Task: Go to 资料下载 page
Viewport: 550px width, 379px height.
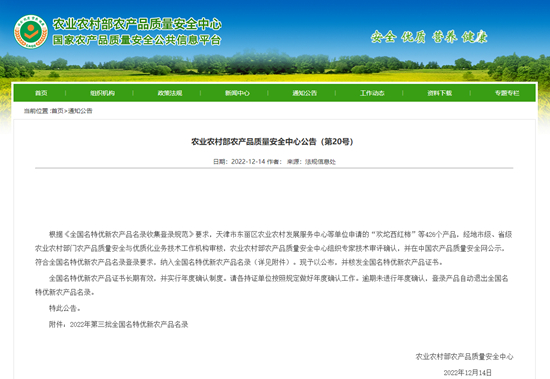Action: pyautogui.click(x=440, y=93)
